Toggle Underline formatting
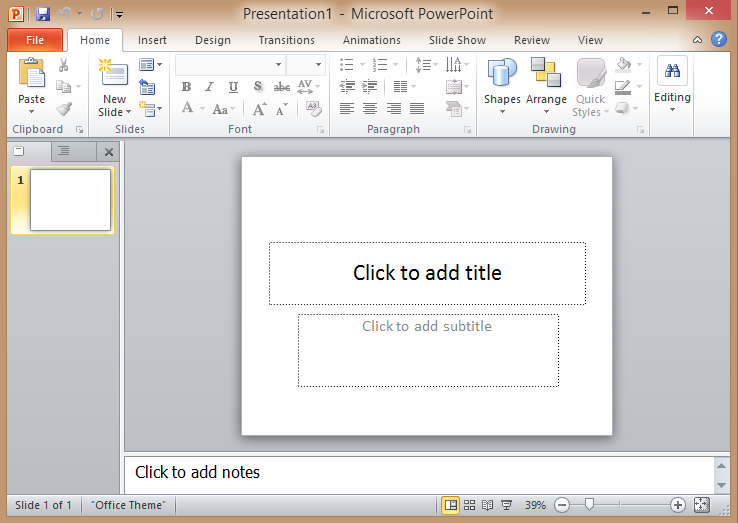 coord(233,87)
